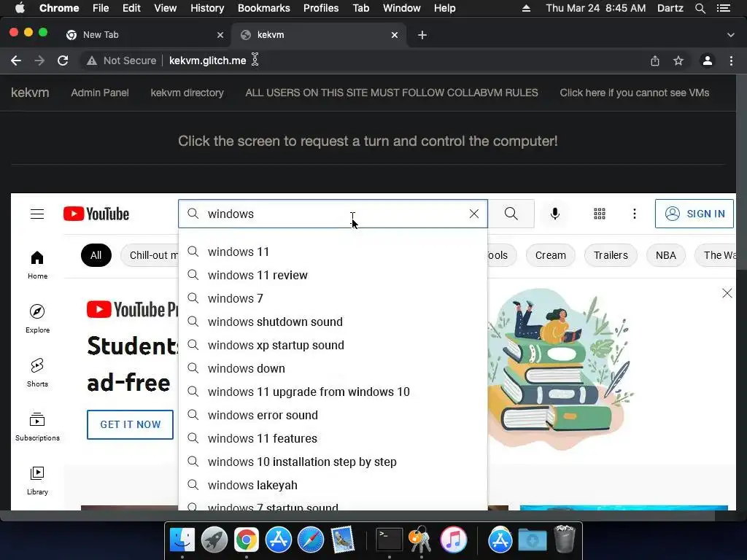The image size is (747, 560).
Task: Open the Profiles menu
Action: pyautogui.click(x=321, y=8)
